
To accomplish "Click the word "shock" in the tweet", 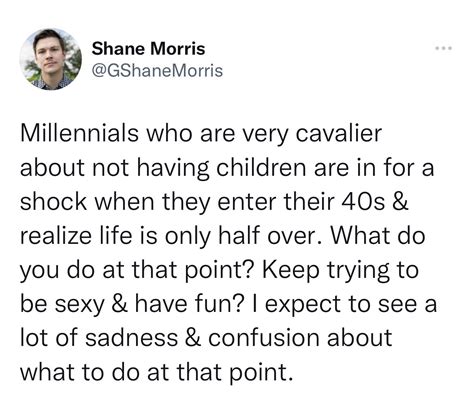I will point(54,201).
